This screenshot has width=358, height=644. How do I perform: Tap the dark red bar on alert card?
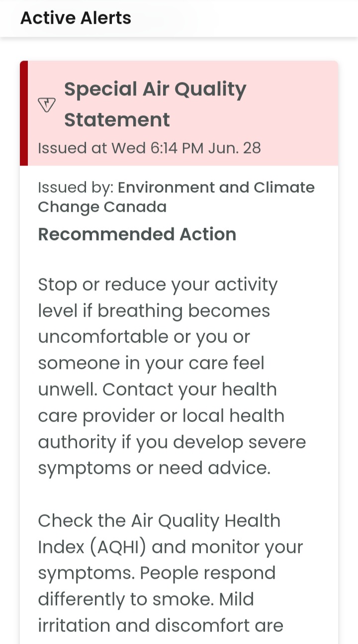tap(24, 113)
